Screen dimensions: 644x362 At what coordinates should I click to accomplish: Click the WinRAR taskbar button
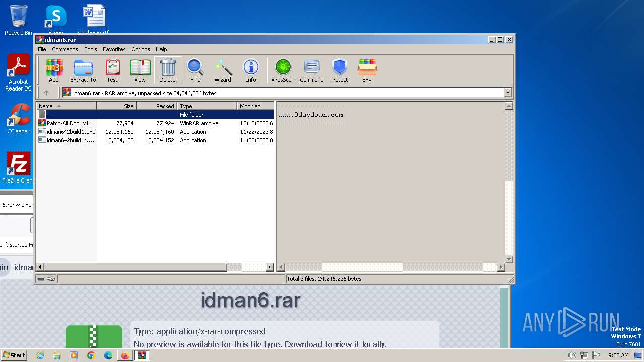[142, 355]
